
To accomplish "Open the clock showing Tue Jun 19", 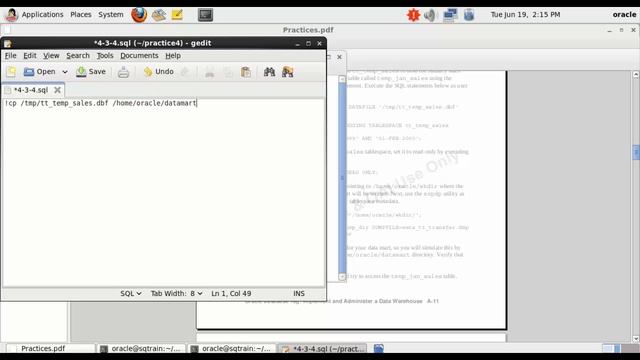I will tap(525, 15).
